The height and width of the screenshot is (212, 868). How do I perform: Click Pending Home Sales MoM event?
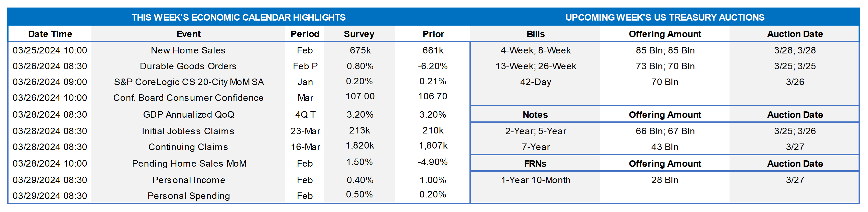(x=189, y=164)
